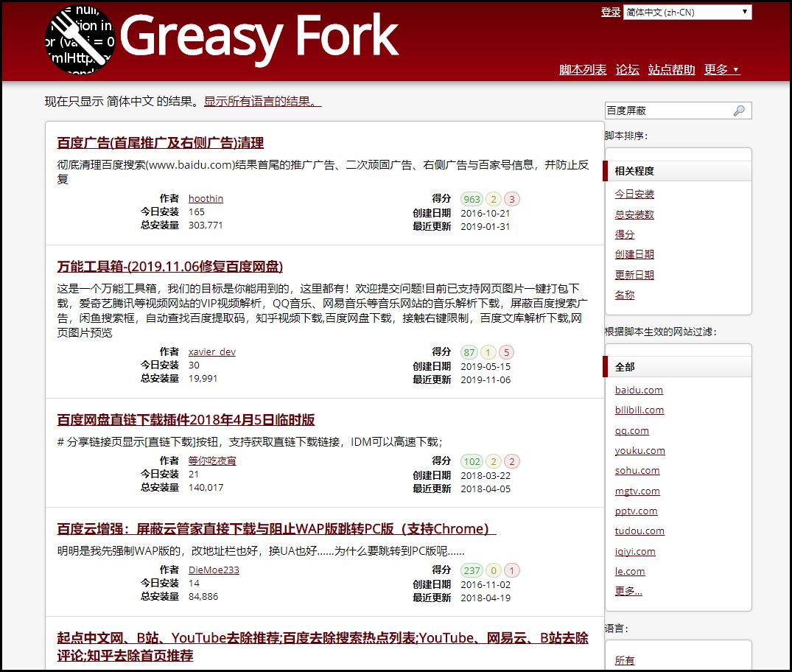This screenshot has height=672, width=792.
Task: Open the language selector 简体中文 (zh-CN)
Action: [x=687, y=12]
